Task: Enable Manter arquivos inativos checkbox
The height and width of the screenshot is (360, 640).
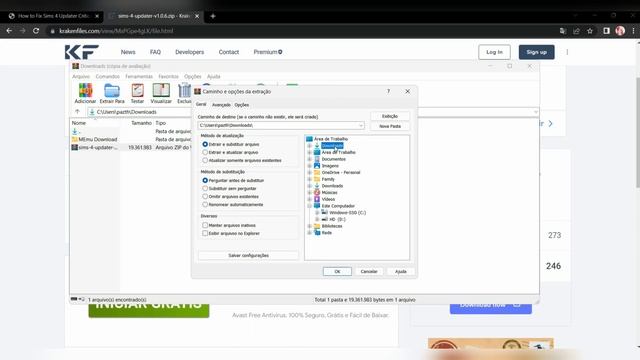Action: (x=205, y=225)
